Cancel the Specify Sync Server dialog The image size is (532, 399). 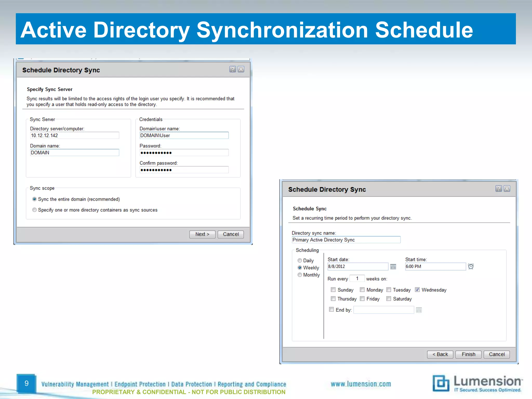coord(231,234)
